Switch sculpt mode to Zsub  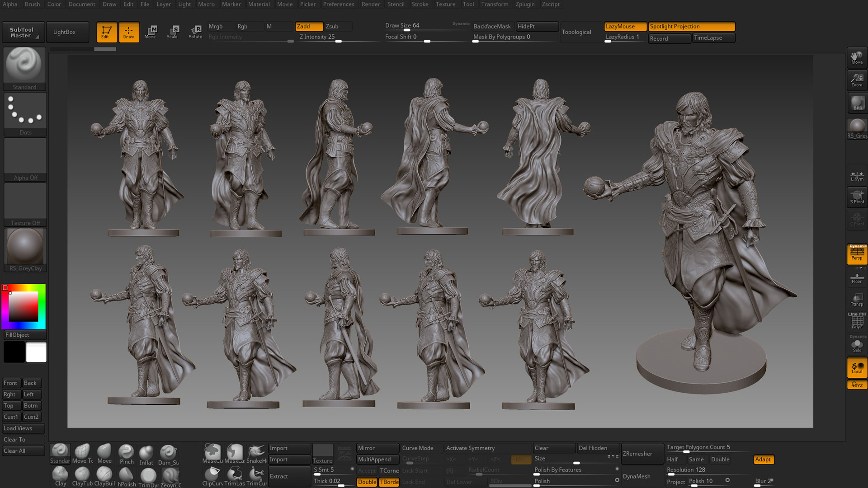[332, 26]
